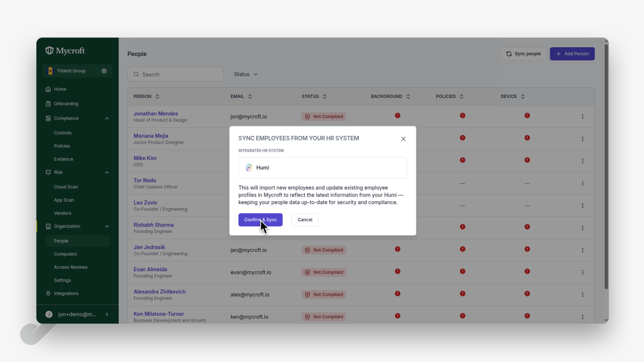Image resolution: width=644 pixels, height=362 pixels.
Task: Go to Access Reviews in the sidebar
Action: point(71,267)
